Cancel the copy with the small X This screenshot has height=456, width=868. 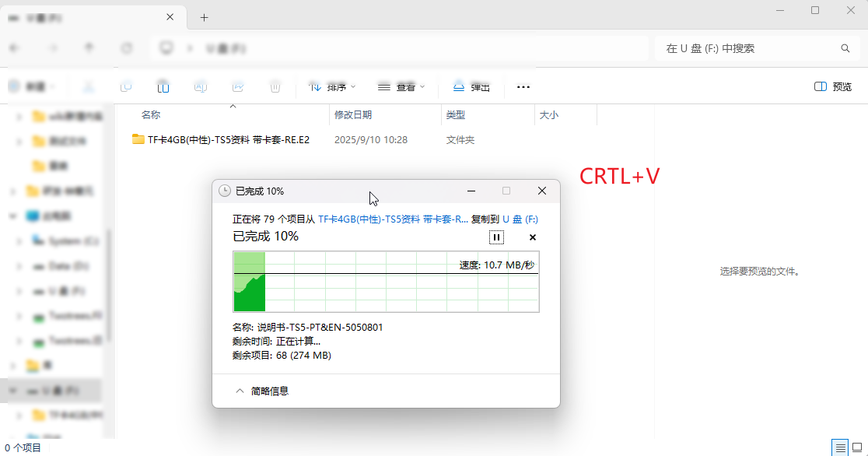click(533, 237)
